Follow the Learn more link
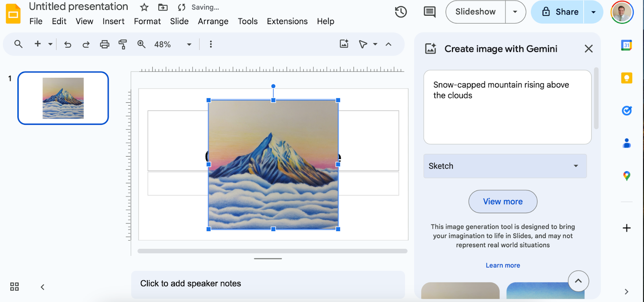The height and width of the screenshot is (302, 644). [x=503, y=265]
